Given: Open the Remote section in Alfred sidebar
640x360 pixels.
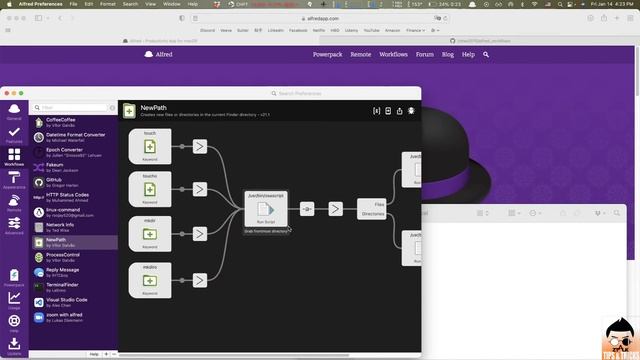Looking at the screenshot, I should click(14, 203).
